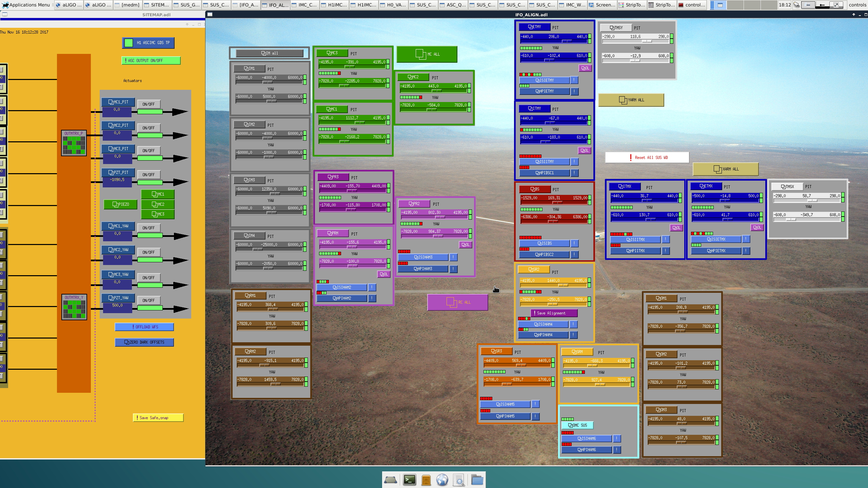The image size is (868, 488).
Task: Open the SRM suspension screen
Action: click(577, 352)
